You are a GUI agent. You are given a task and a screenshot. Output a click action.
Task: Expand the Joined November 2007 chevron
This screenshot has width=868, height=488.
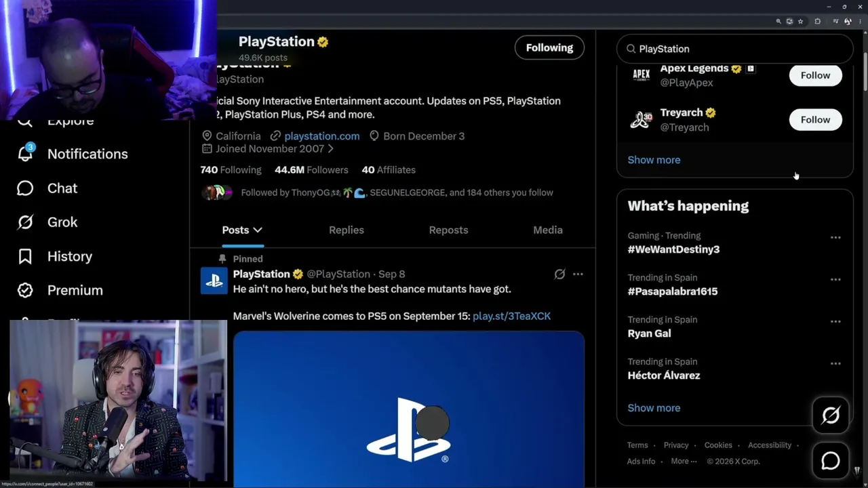click(331, 148)
